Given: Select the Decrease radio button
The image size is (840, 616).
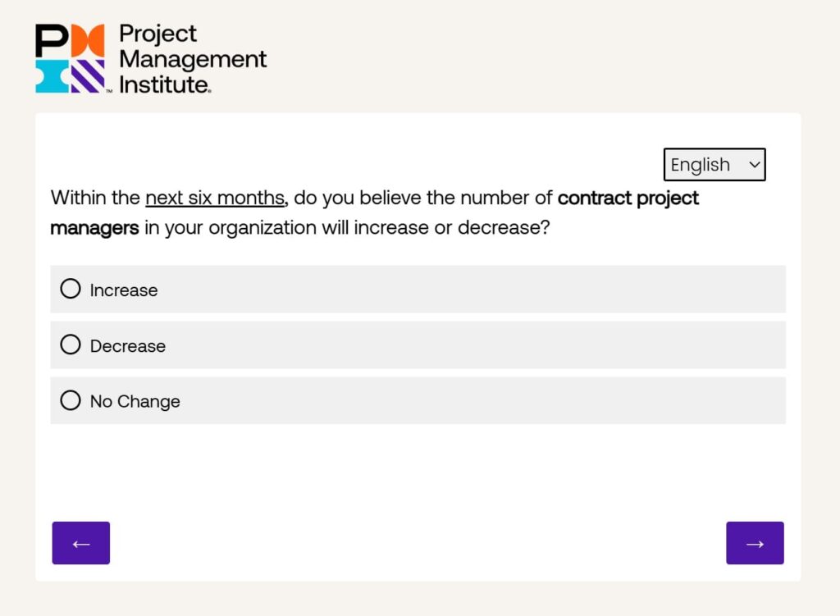Looking at the screenshot, I should [71, 345].
